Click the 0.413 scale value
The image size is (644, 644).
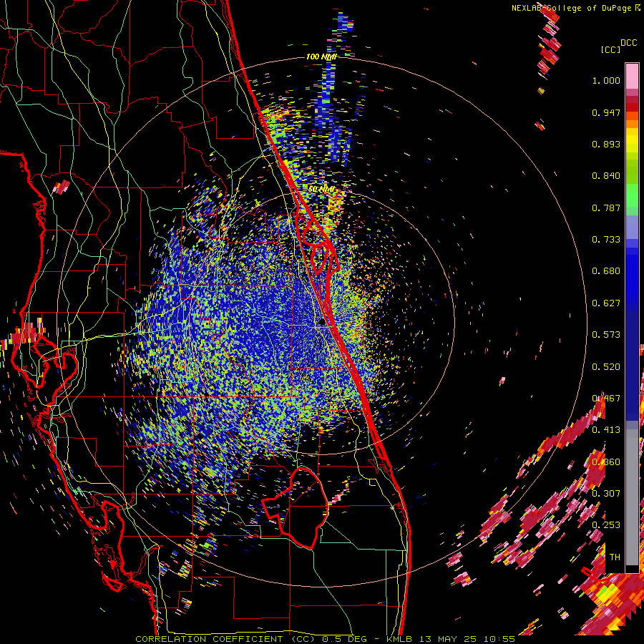pos(606,430)
